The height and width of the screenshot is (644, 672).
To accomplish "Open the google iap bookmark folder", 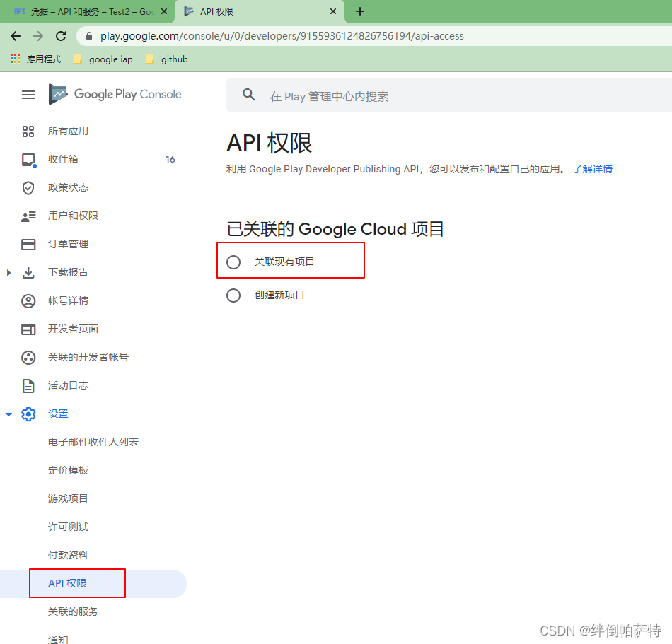I will pyautogui.click(x=103, y=59).
